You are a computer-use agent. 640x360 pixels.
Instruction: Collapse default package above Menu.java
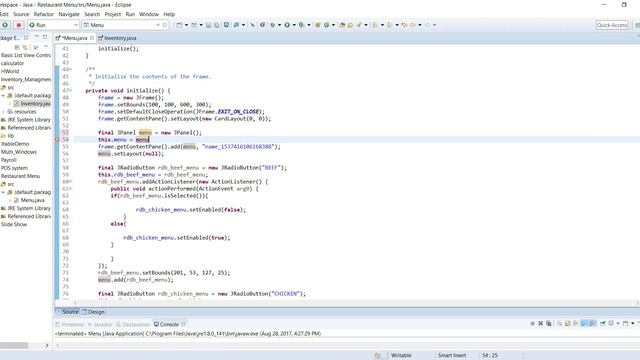(x=3, y=192)
